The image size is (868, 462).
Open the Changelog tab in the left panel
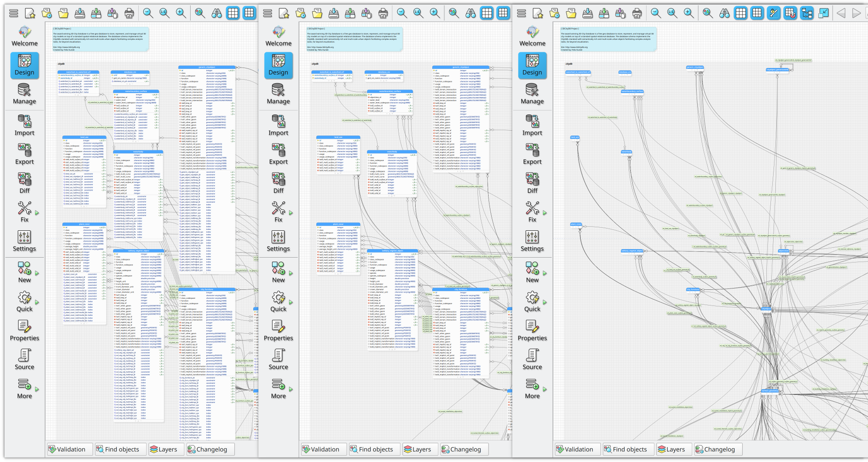click(210, 449)
